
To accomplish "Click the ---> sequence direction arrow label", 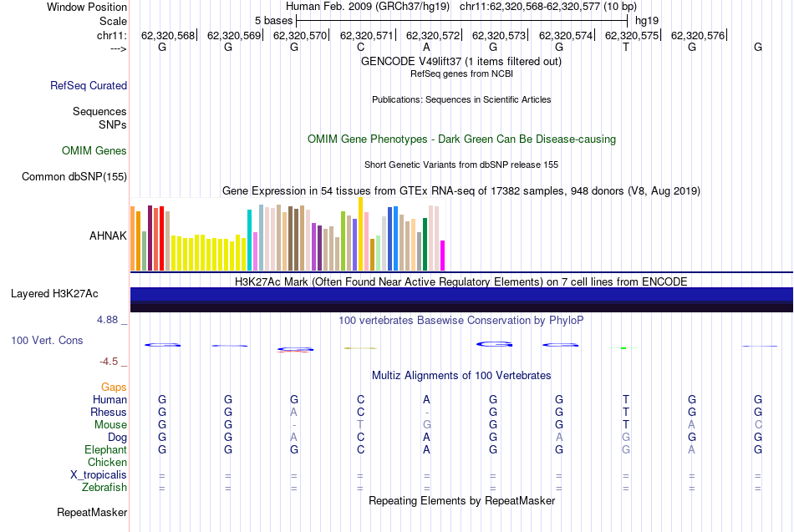I will click(118, 48).
